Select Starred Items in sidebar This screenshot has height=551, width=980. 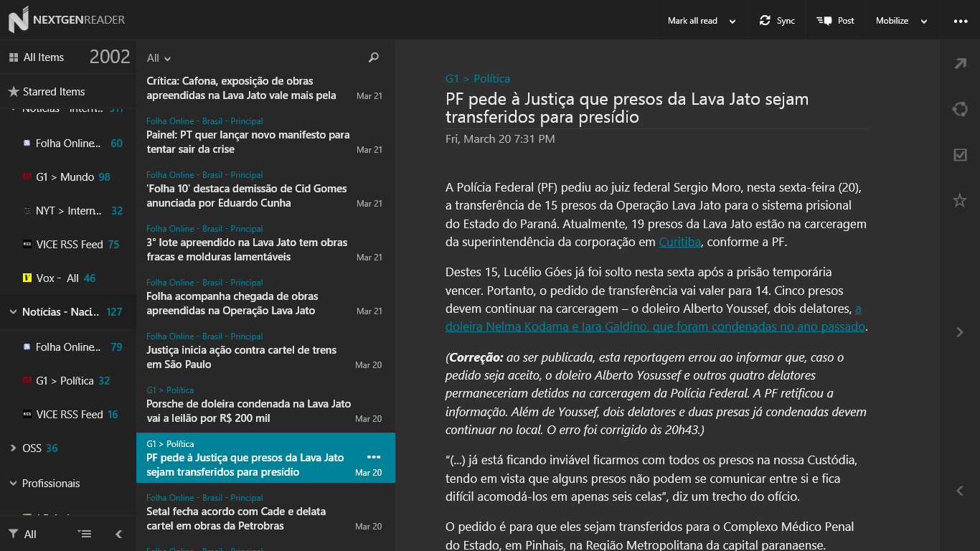(x=54, y=92)
